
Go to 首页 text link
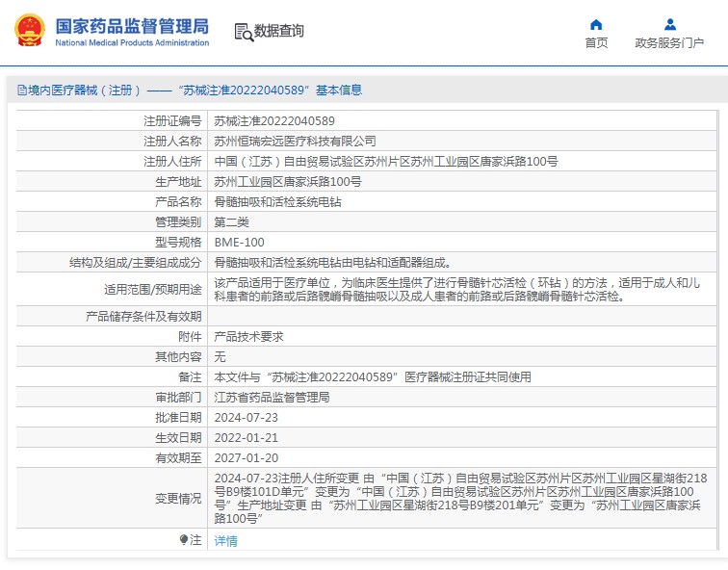(596, 42)
